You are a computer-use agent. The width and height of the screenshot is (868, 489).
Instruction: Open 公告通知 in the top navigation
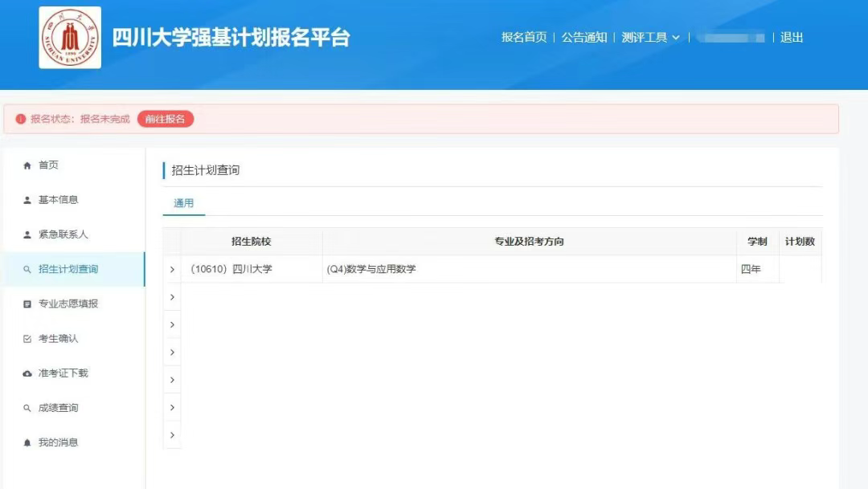584,37
